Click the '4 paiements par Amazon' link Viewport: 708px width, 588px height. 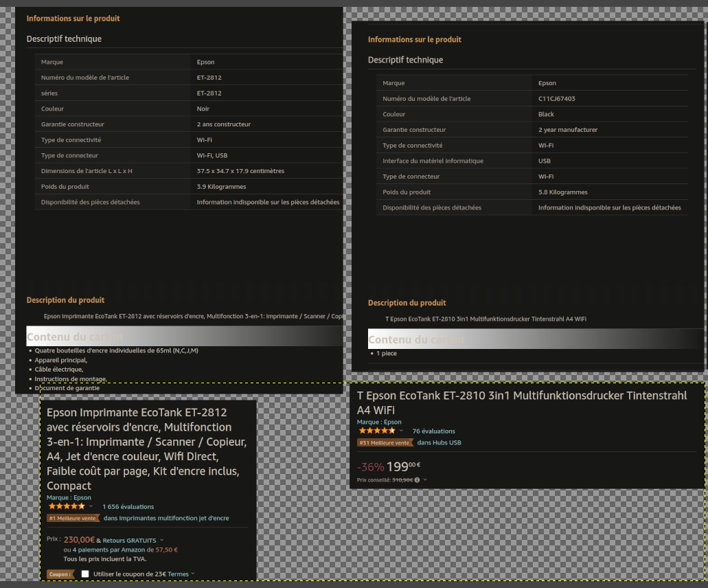(109, 550)
